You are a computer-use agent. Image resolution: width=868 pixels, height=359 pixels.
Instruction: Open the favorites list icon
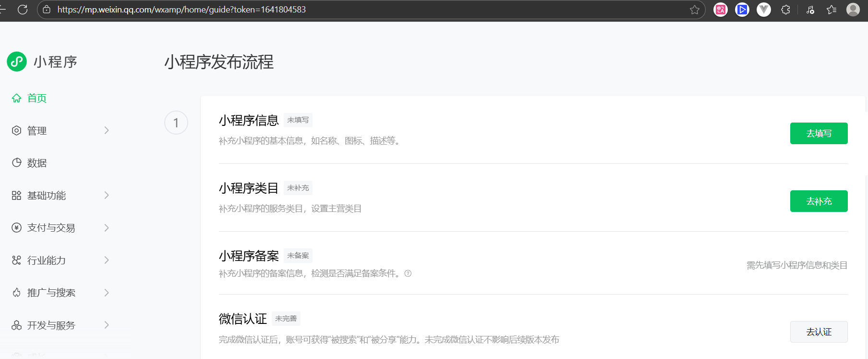[832, 10]
